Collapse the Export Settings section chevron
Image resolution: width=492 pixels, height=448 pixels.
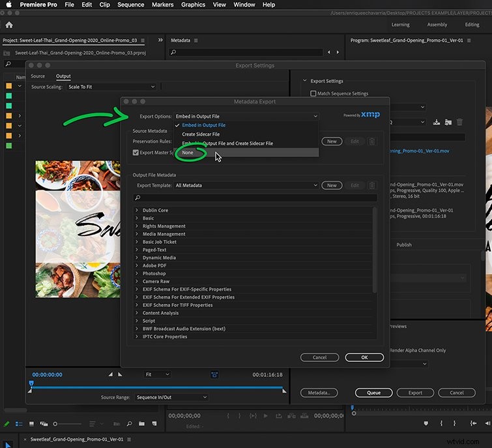click(x=304, y=81)
